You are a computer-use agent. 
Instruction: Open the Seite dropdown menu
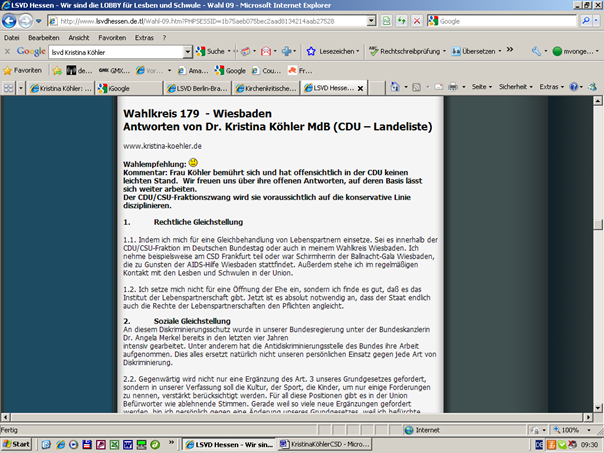point(482,87)
